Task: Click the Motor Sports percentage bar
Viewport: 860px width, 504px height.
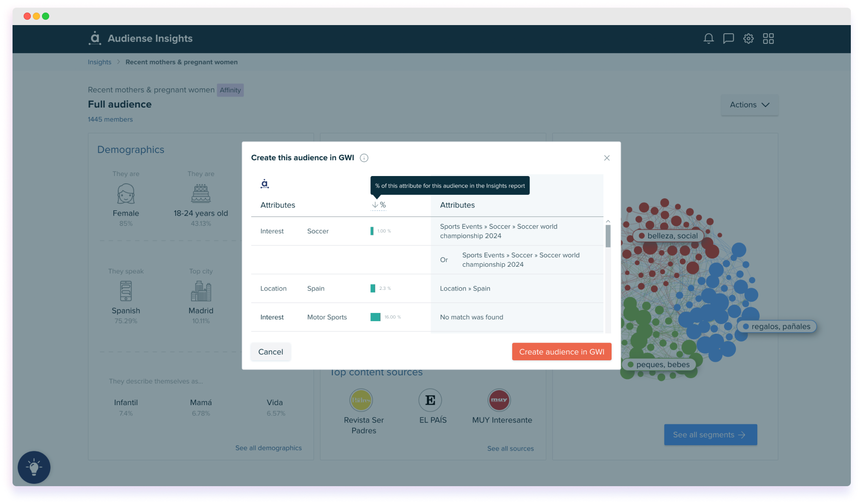Action: pyautogui.click(x=375, y=317)
